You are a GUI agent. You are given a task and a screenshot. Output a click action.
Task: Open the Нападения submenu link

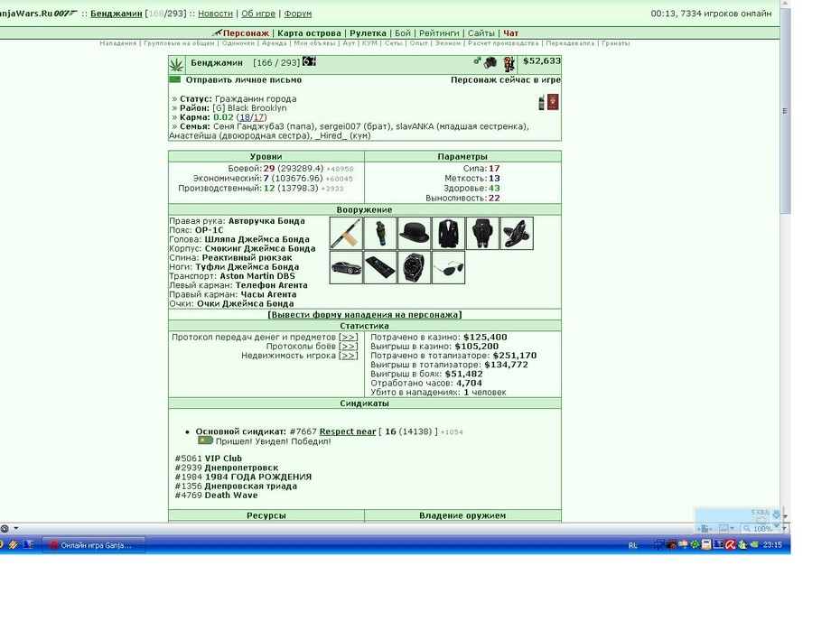(x=117, y=43)
